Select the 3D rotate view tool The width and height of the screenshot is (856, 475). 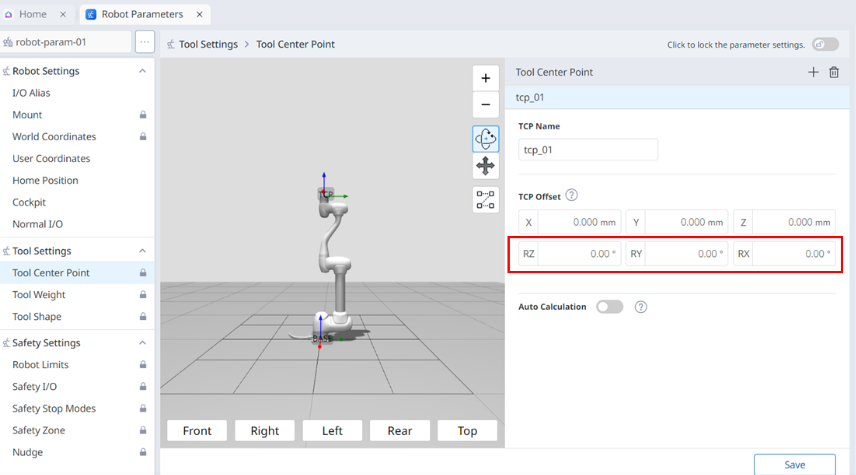(485, 139)
